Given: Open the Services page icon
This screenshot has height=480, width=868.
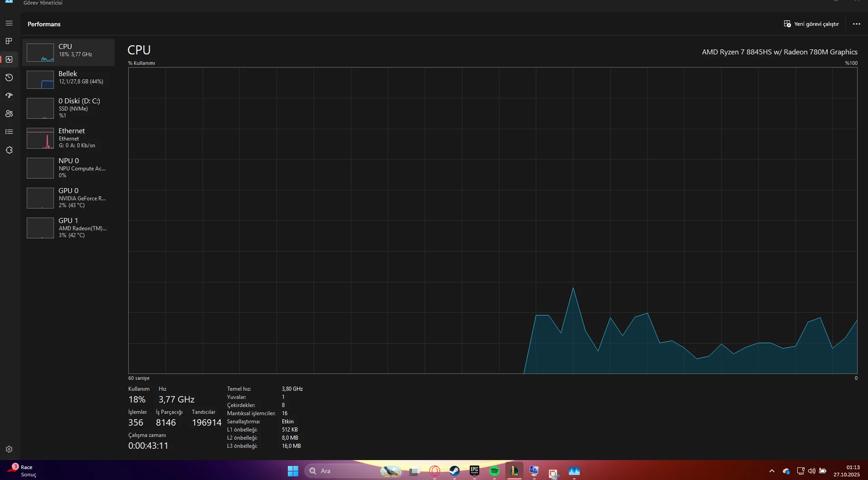Looking at the screenshot, I should click(x=9, y=150).
